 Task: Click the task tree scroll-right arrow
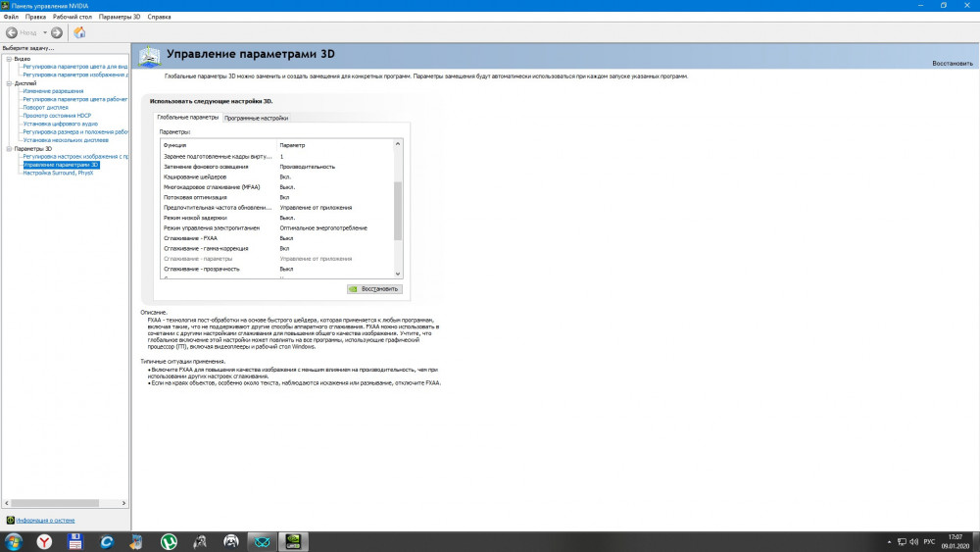(123, 503)
